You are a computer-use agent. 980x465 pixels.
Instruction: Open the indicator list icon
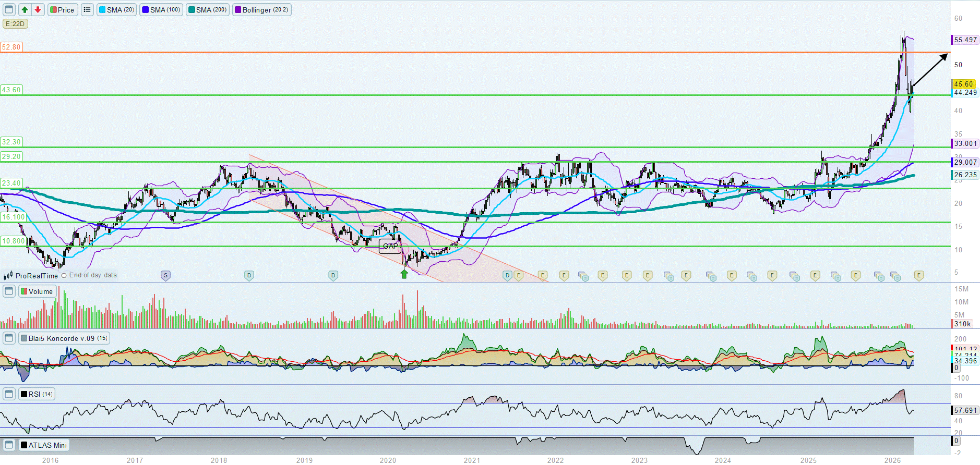[87, 9]
